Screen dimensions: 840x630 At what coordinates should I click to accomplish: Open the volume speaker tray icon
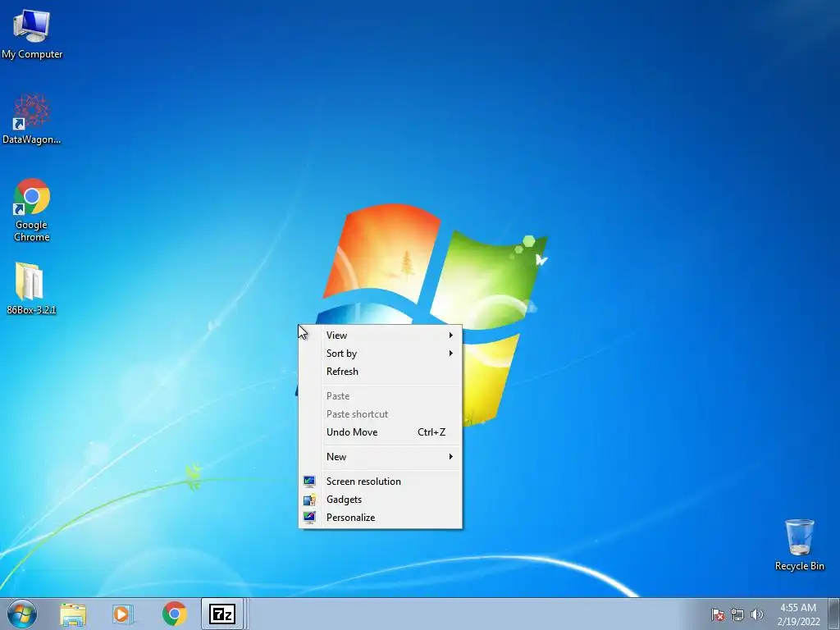click(756, 614)
